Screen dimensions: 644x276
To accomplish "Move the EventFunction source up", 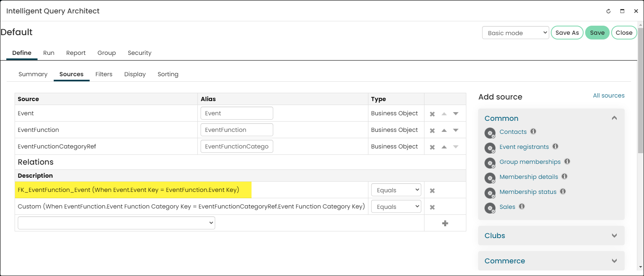I will tap(444, 130).
